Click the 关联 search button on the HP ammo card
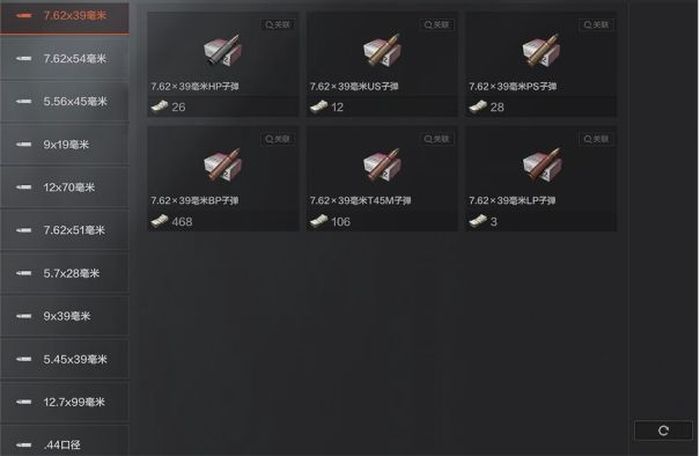 coord(278,25)
